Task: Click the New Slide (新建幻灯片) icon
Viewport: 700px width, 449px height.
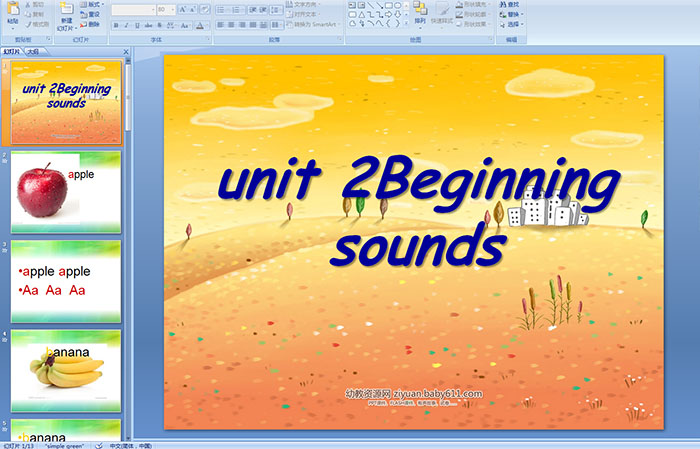Action: 67,8
